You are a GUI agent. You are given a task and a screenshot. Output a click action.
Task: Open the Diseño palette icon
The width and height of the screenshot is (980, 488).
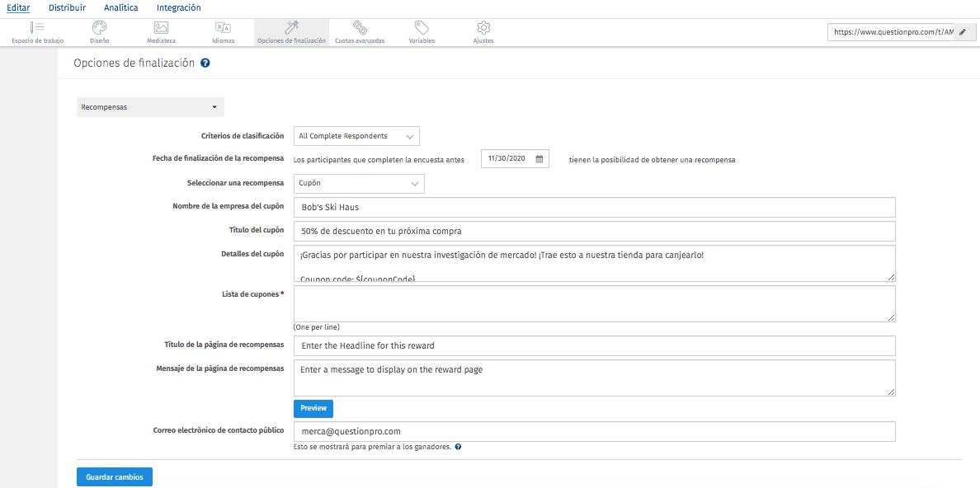[99, 28]
